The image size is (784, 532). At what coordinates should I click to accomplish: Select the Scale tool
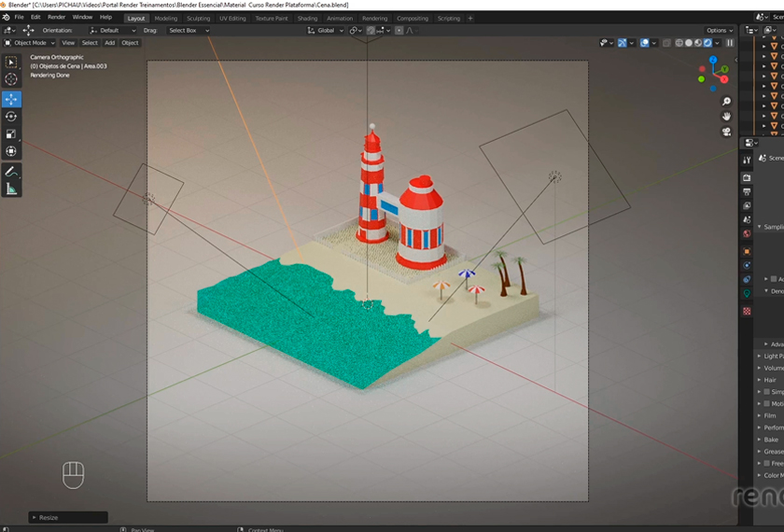11,133
